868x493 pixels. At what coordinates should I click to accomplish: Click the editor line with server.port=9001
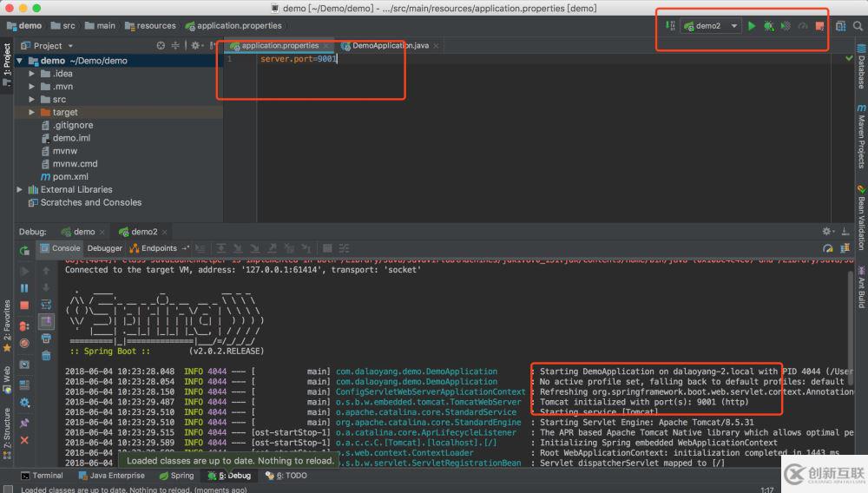299,59
